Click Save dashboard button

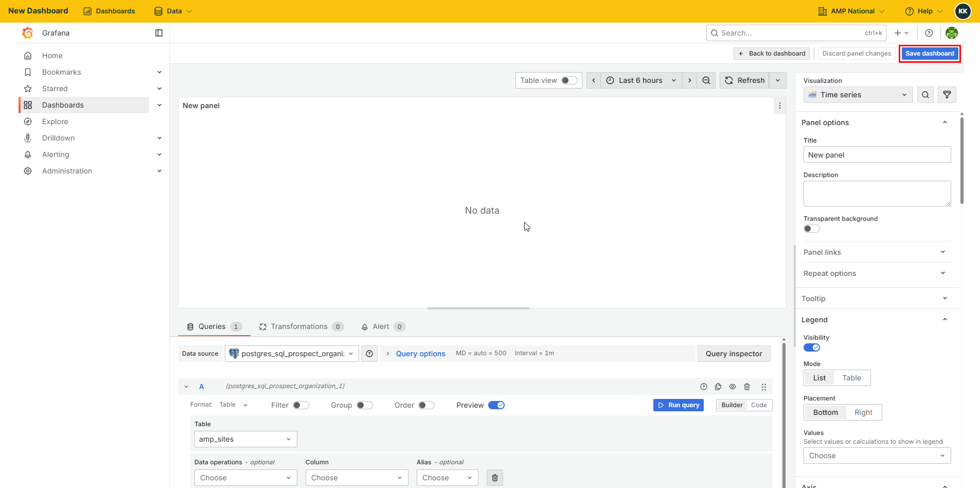[930, 54]
